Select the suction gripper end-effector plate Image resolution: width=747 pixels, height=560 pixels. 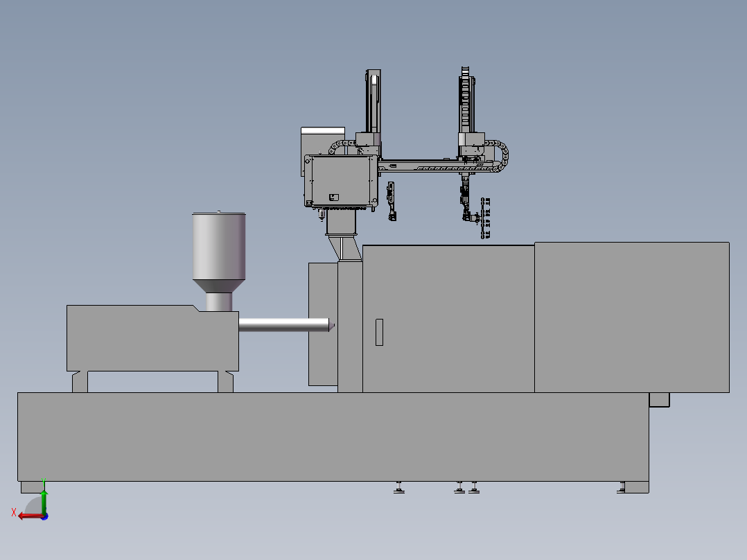point(486,218)
